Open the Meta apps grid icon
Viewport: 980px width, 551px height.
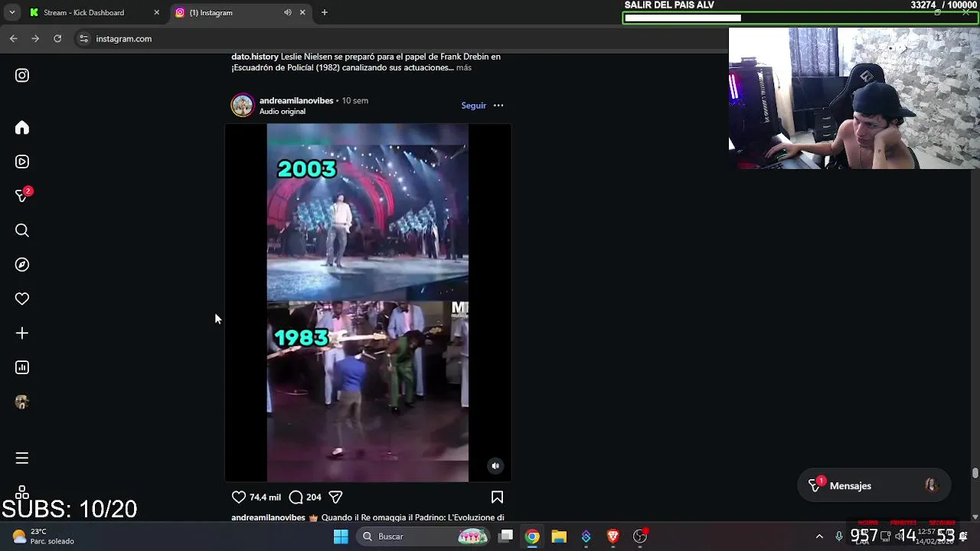pos(22,492)
